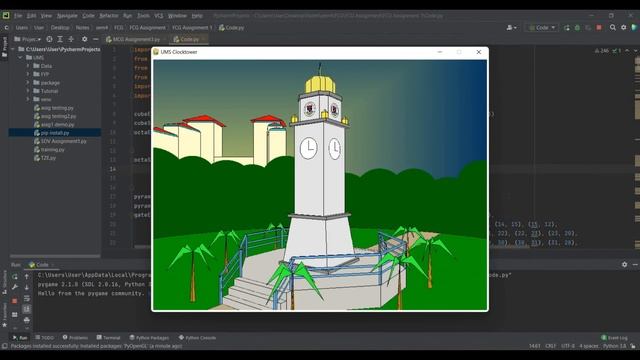Click the Favorites star side tab

[4, 316]
